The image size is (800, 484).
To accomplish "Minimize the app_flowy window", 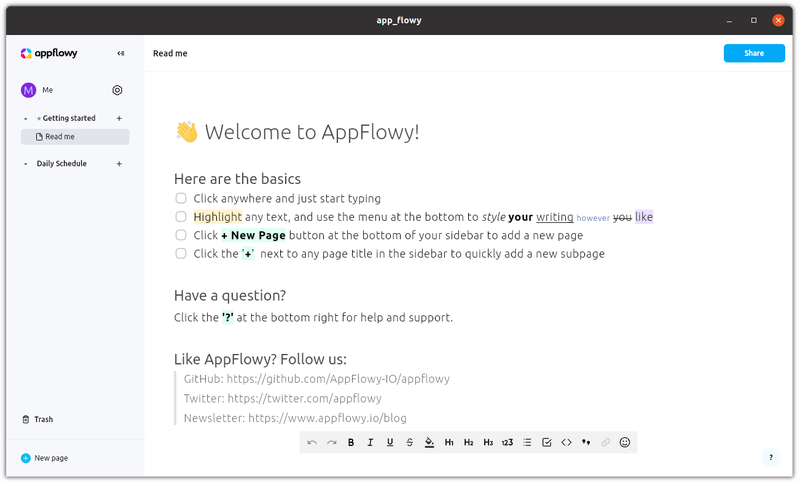I will 730,20.
